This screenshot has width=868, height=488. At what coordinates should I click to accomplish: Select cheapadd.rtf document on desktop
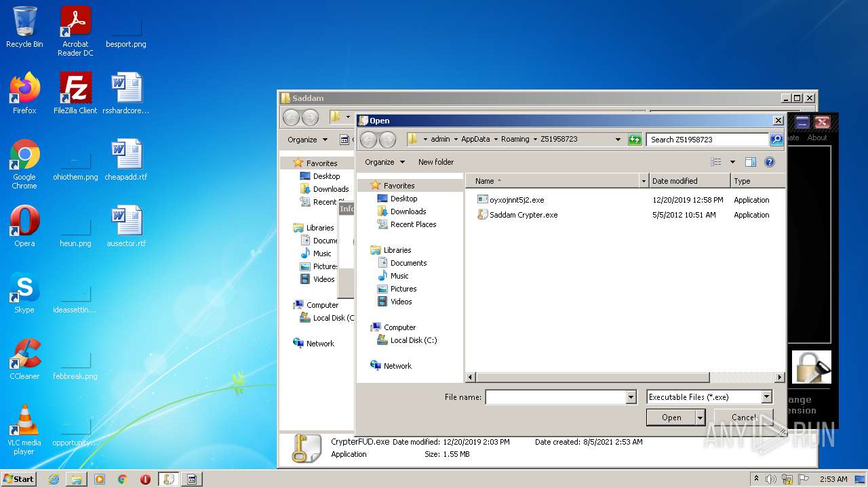click(126, 160)
